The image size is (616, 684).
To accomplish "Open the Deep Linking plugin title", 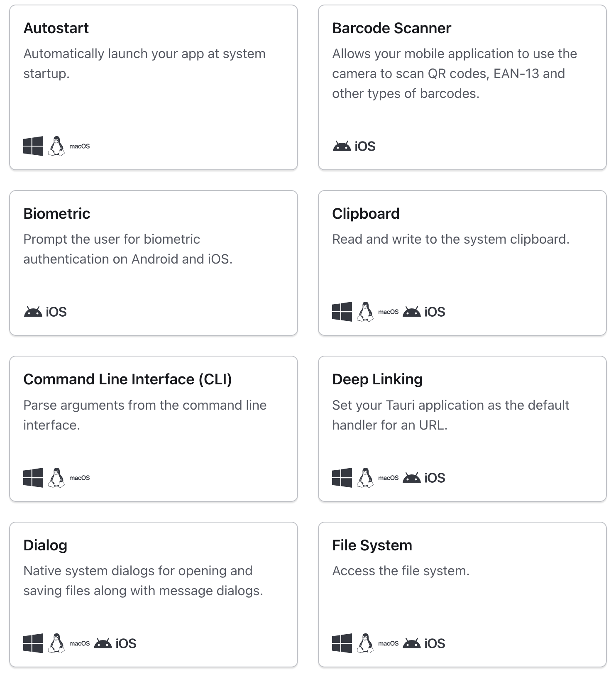I will tap(377, 379).
